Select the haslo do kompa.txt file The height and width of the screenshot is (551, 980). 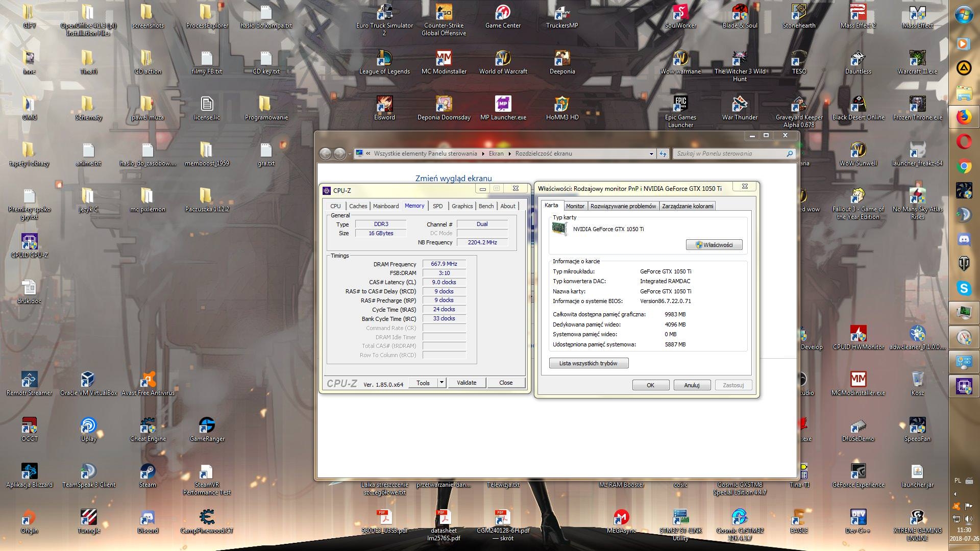pyautogui.click(x=266, y=16)
